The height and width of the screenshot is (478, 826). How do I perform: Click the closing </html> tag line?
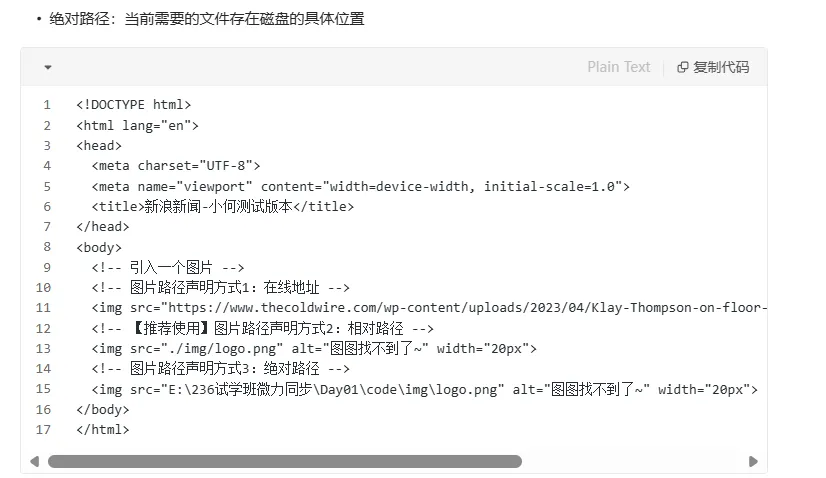[103, 430]
